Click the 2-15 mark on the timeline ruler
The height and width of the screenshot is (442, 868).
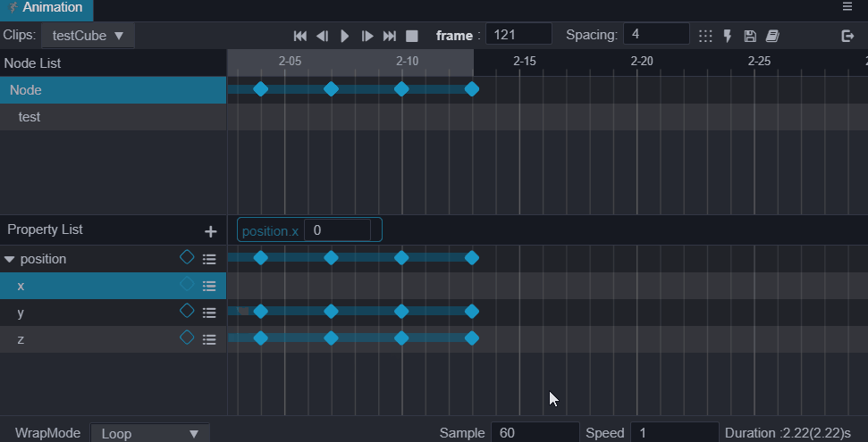coord(525,62)
